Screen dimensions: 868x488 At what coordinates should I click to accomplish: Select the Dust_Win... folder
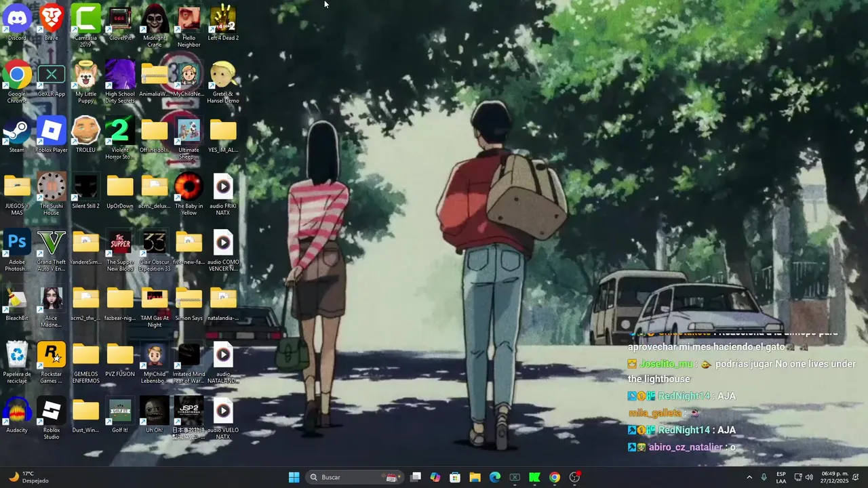pyautogui.click(x=85, y=415)
